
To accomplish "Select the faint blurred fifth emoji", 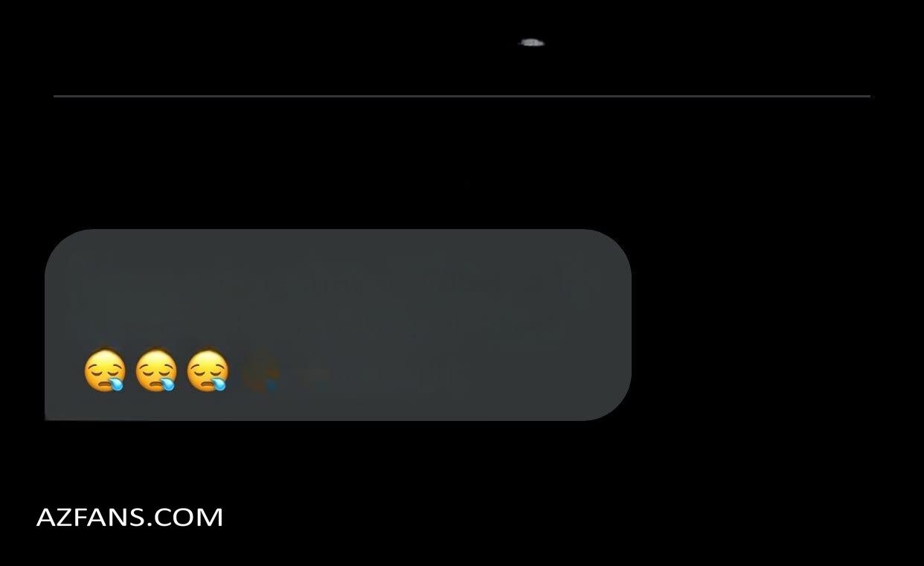I will click(x=314, y=376).
